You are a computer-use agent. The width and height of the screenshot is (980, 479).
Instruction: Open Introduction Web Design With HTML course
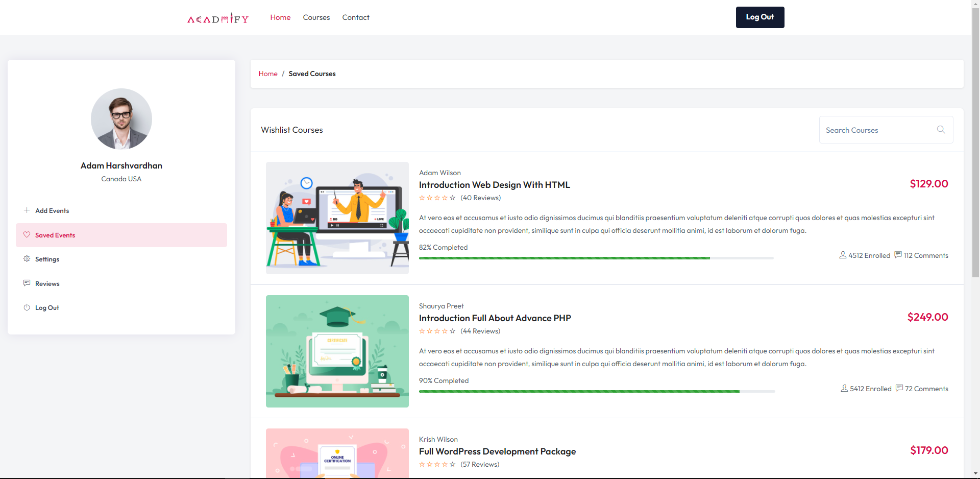[494, 185]
